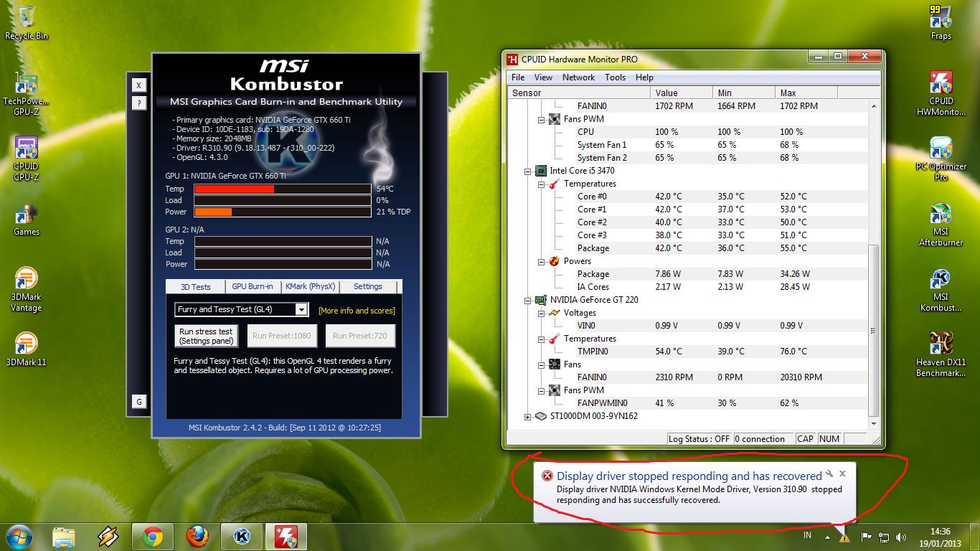Screen dimensions: 980x551
Task: Collapse Intel Core i5 3470 node
Action: (x=528, y=171)
